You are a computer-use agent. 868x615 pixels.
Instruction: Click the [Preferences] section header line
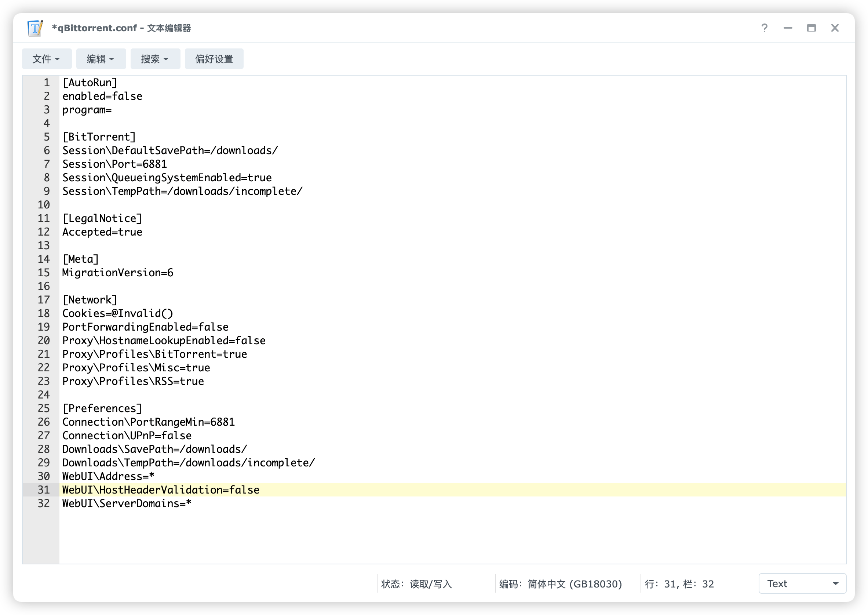[x=102, y=408]
